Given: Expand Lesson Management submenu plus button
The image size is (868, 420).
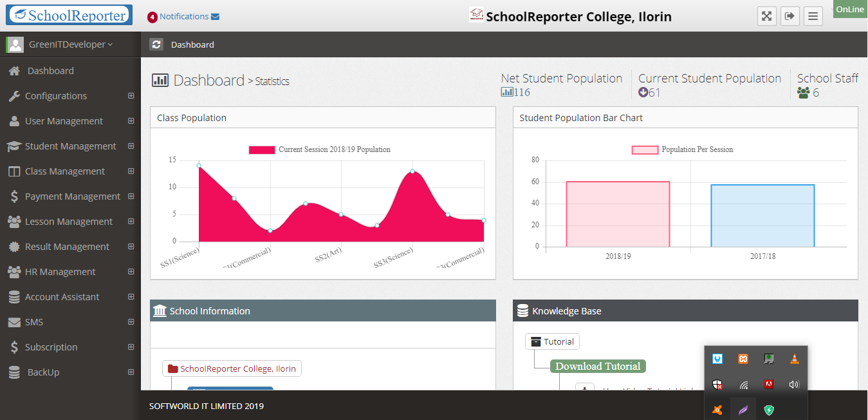Looking at the screenshot, I should [131, 222].
